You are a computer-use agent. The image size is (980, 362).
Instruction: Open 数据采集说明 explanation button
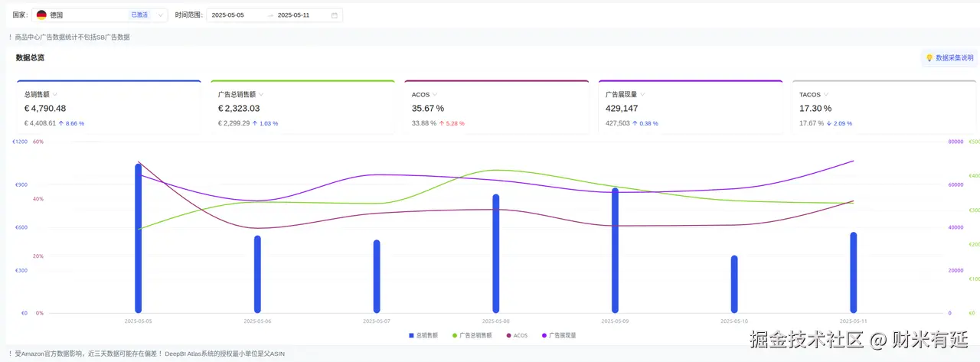pyautogui.click(x=949, y=58)
